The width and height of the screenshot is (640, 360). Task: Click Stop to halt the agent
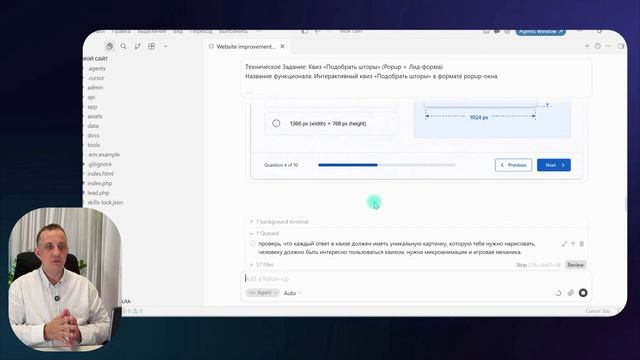click(x=538, y=265)
